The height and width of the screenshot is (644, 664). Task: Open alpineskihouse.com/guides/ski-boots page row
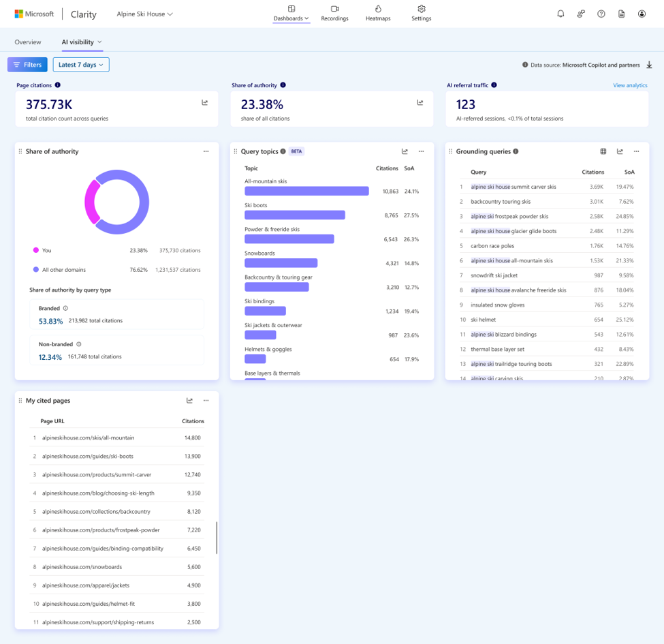pyautogui.click(x=117, y=457)
